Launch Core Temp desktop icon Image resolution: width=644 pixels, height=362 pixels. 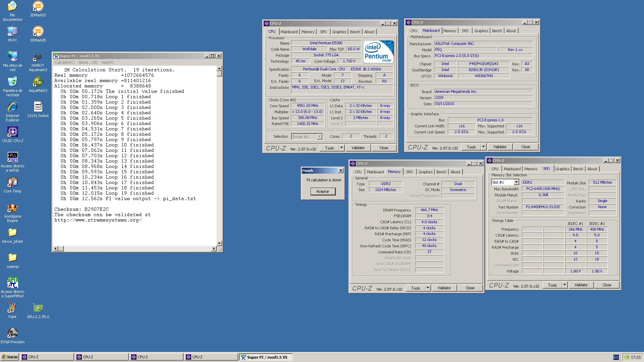12,185
